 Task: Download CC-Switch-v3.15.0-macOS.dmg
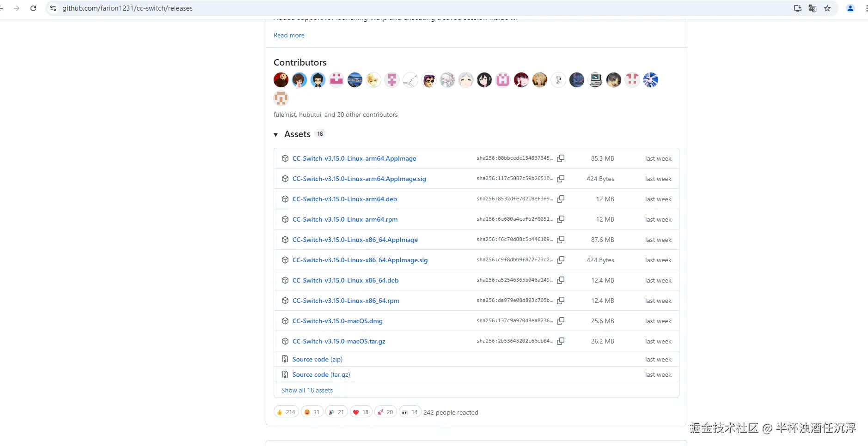pyautogui.click(x=337, y=321)
